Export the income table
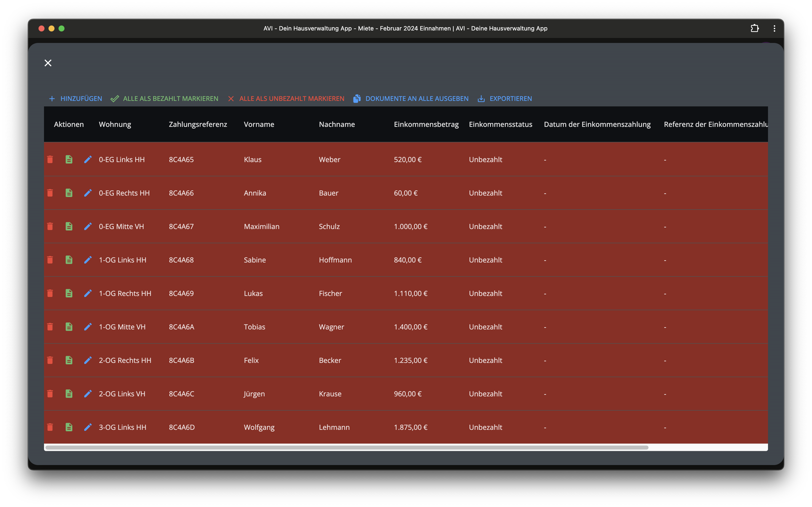This screenshot has width=812, height=507. [x=505, y=99]
